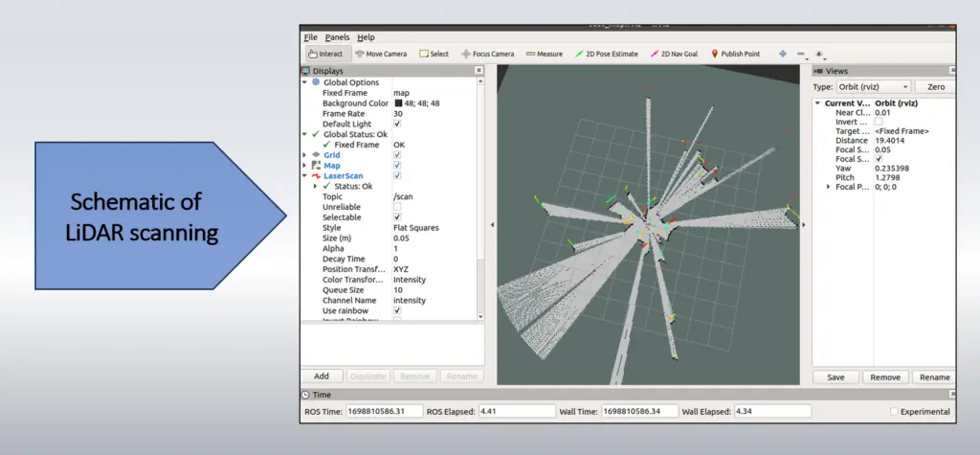Image resolution: width=980 pixels, height=455 pixels.
Task: Click the Add display button
Action: point(322,376)
